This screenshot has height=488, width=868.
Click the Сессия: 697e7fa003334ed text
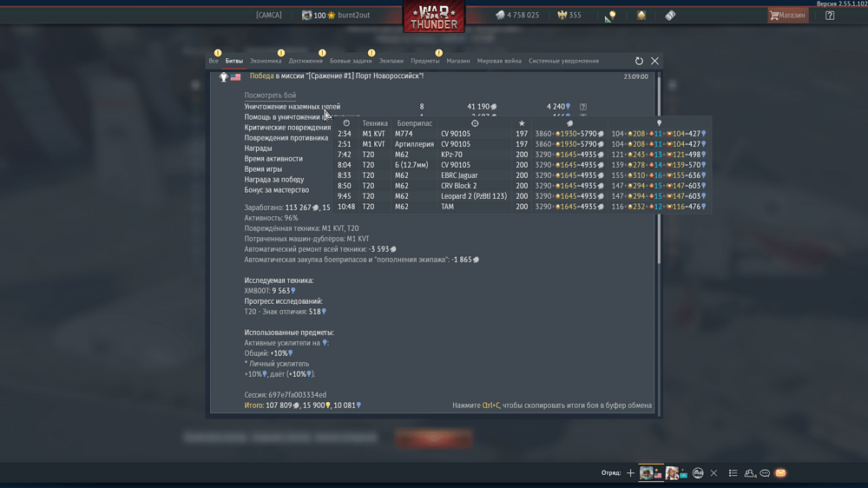(x=285, y=395)
